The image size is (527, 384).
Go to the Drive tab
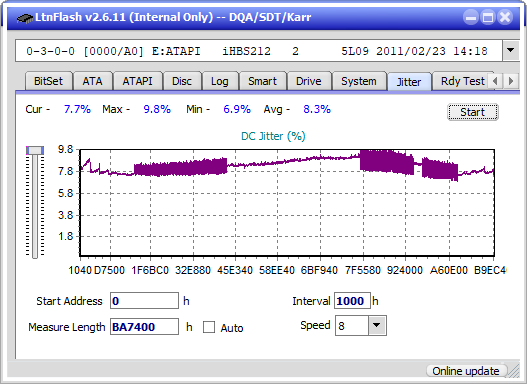309,81
